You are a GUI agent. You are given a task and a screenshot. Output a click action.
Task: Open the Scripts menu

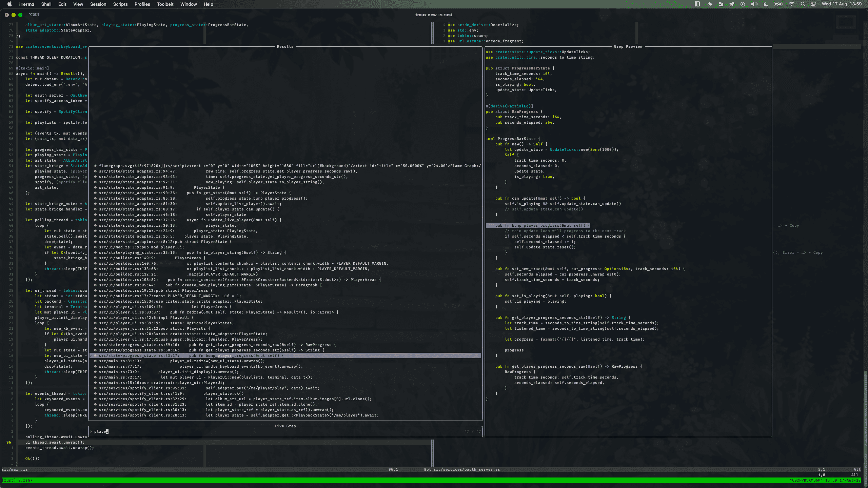120,4
